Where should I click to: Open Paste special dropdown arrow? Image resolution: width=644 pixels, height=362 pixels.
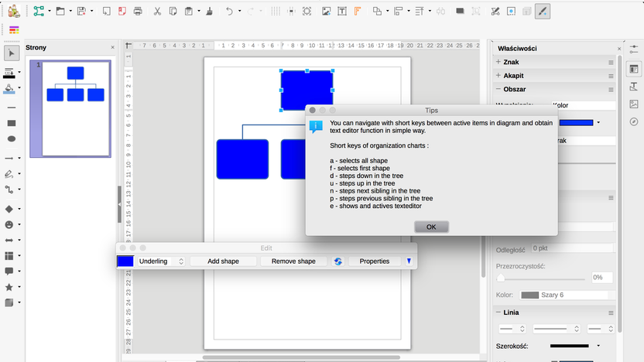click(199, 11)
